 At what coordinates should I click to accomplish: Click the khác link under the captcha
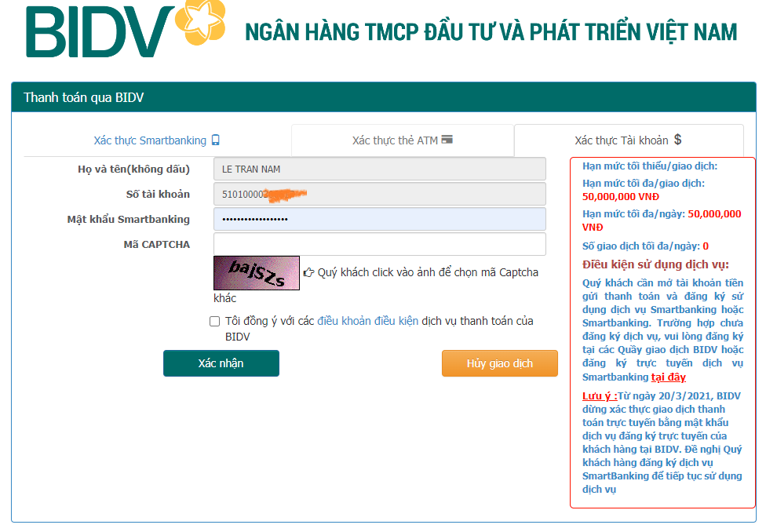(x=225, y=298)
